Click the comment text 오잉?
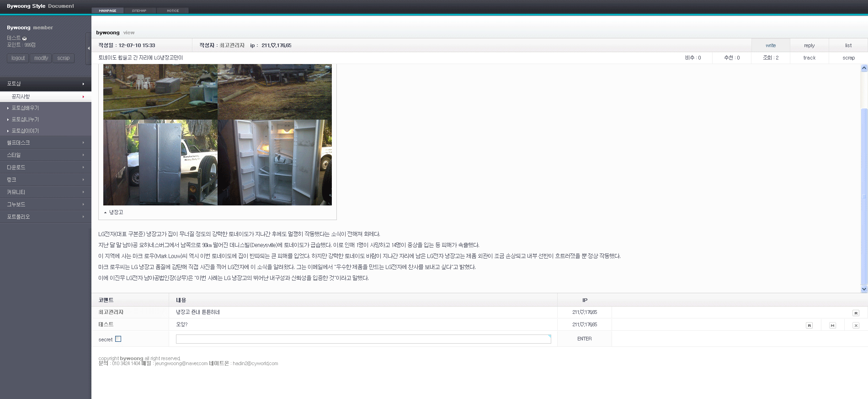 (x=182, y=324)
